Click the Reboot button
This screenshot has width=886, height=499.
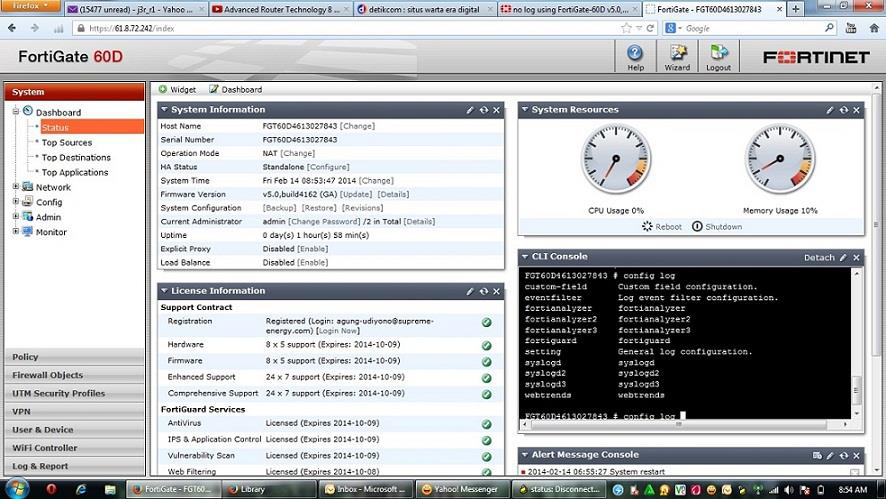click(x=662, y=227)
